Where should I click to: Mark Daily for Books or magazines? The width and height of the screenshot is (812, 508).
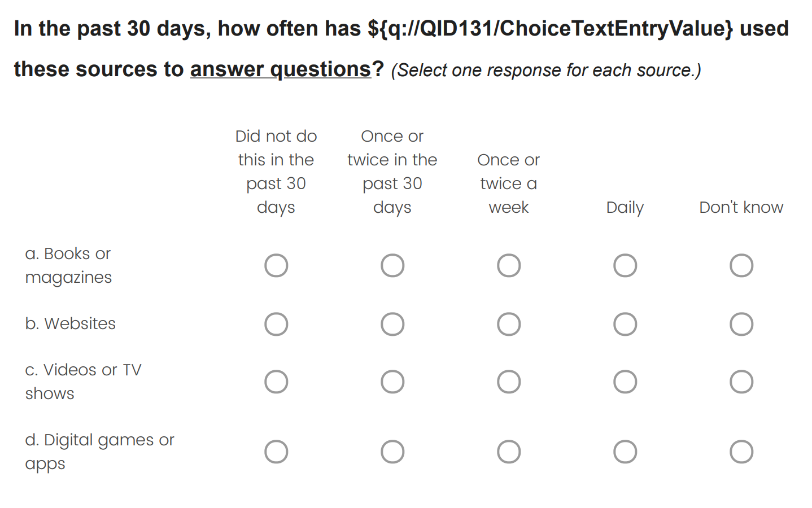click(x=625, y=265)
